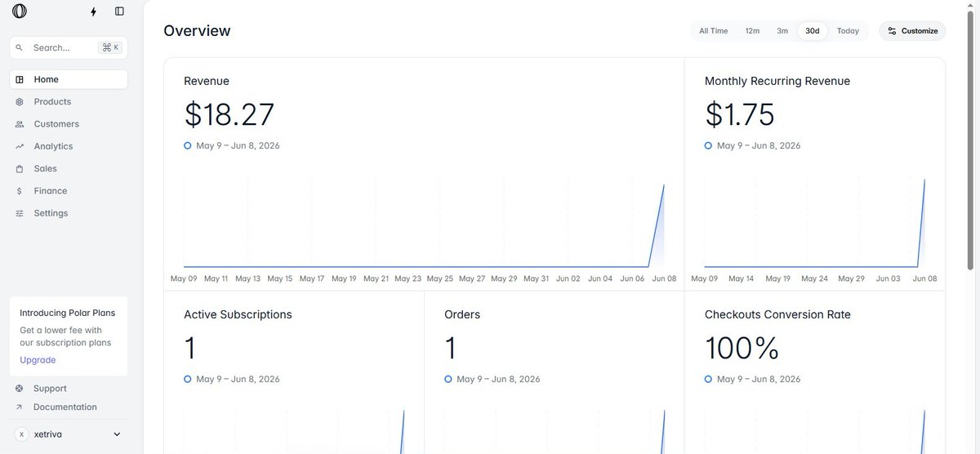The image size is (980, 454).
Task: Click the Monthly Recurring Revenue title
Action: click(x=777, y=81)
